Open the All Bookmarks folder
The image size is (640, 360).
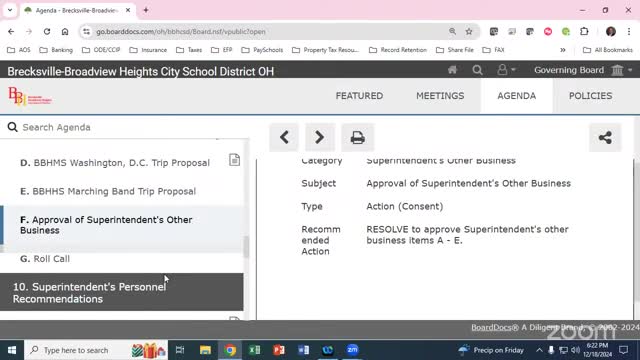(608, 50)
